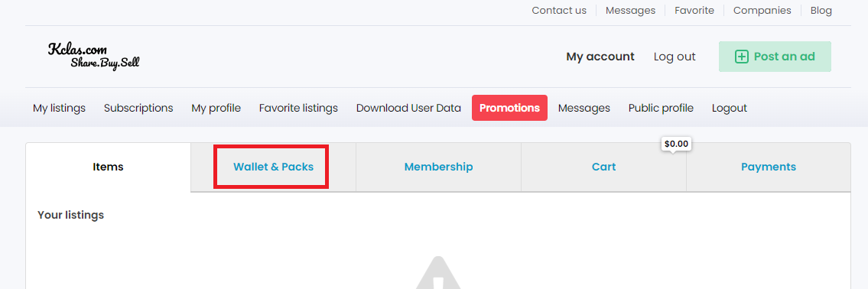The height and width of the screenshot is (289, 868).
Task: Open the Companies link
Action: [762, 11]
